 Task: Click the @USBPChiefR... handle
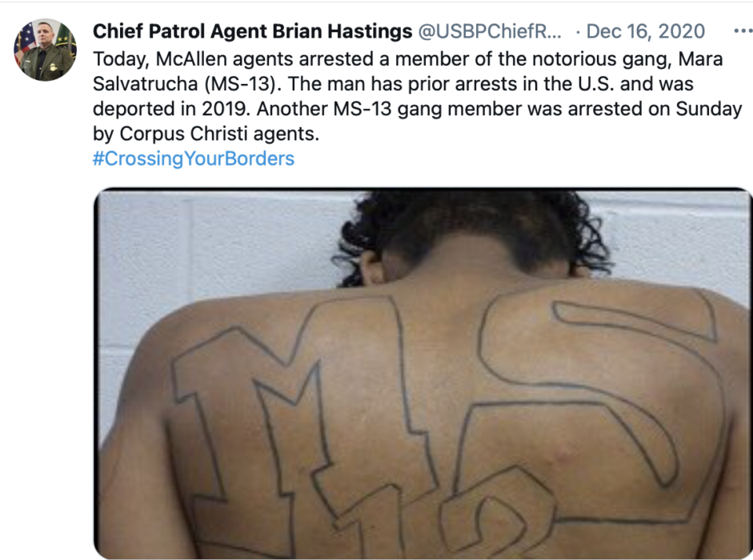(490, 31)
